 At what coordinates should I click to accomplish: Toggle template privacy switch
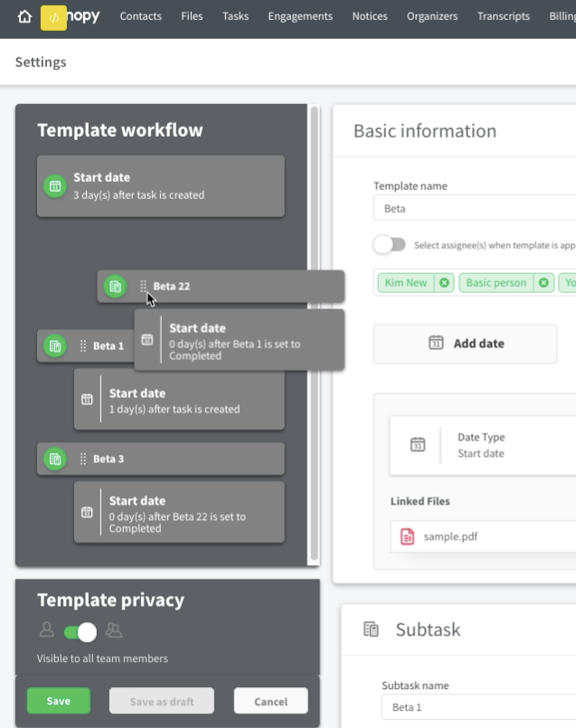pyautogui.click(x=80, y=632)
